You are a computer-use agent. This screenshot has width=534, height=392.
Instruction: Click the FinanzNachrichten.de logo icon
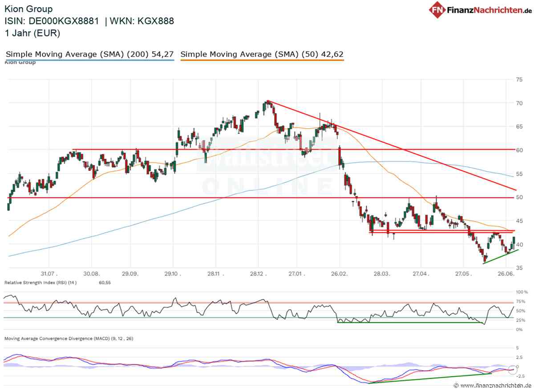438,9
